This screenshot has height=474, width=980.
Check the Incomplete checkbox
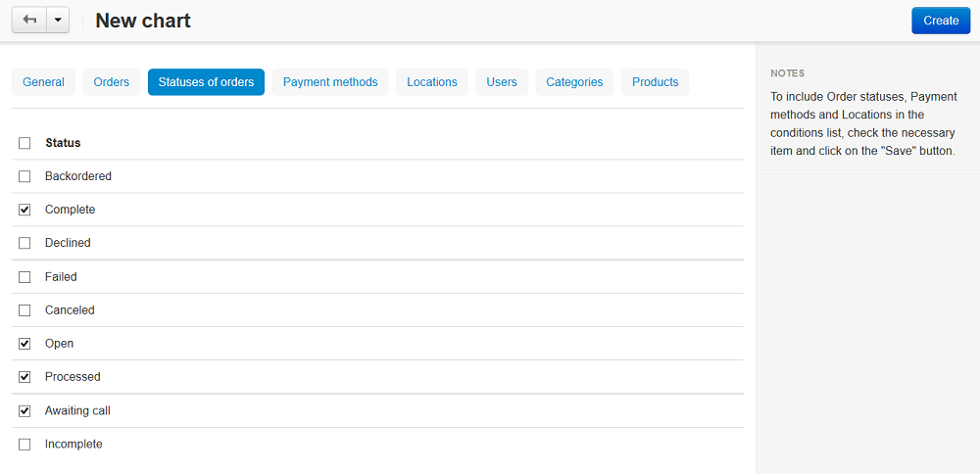pyautogui.click(x=24, y=445)
